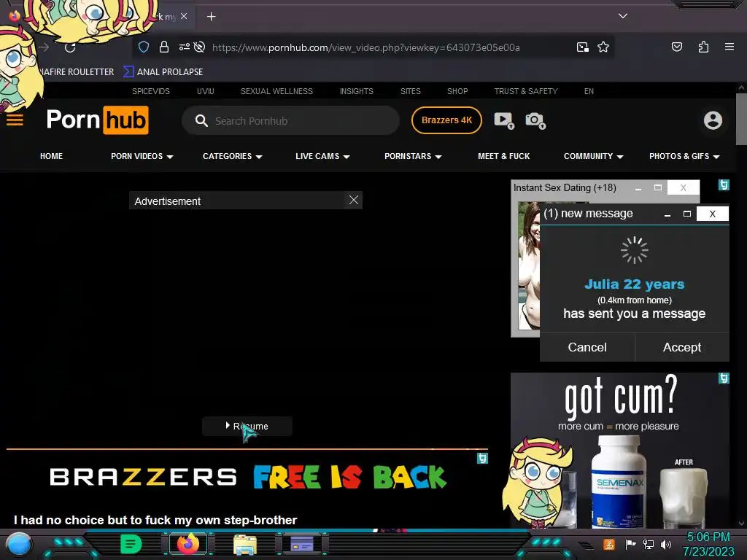Click Cancel in the new message popup

(587, 347)
